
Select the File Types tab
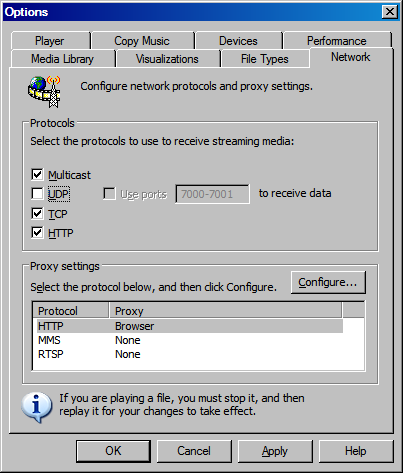click(x=265, y=59)
